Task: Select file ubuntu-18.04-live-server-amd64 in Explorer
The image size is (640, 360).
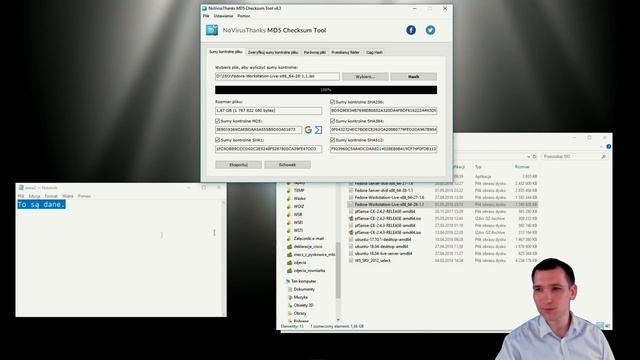Action: 383,253
